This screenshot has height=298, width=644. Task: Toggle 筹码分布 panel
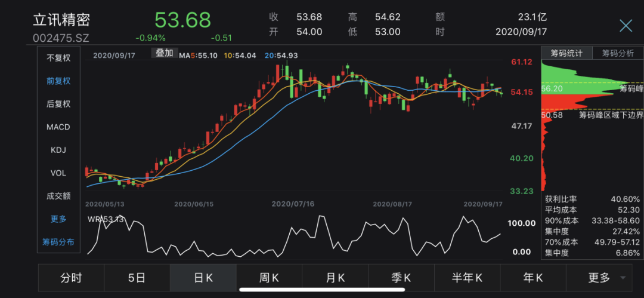click(x=58, y=242)
